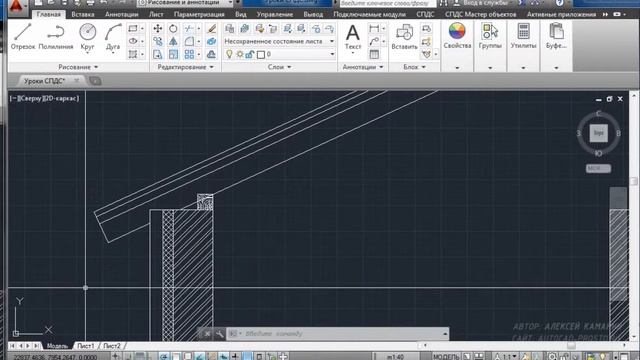Click the Fillet tool icon
The height and width of the screenshot is (360, 640).
(x=189, y=41)
